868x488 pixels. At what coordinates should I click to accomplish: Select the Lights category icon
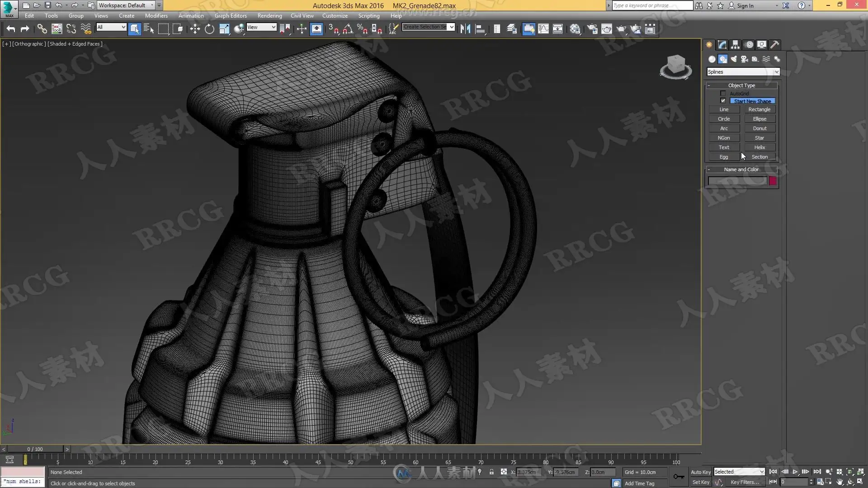(733, 59)
